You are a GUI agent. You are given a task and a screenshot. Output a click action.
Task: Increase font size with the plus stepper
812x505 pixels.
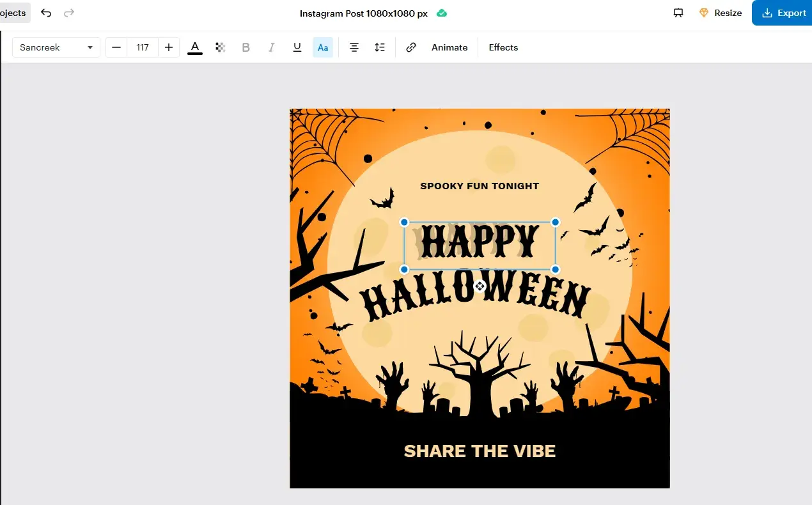tap(168, 47)
